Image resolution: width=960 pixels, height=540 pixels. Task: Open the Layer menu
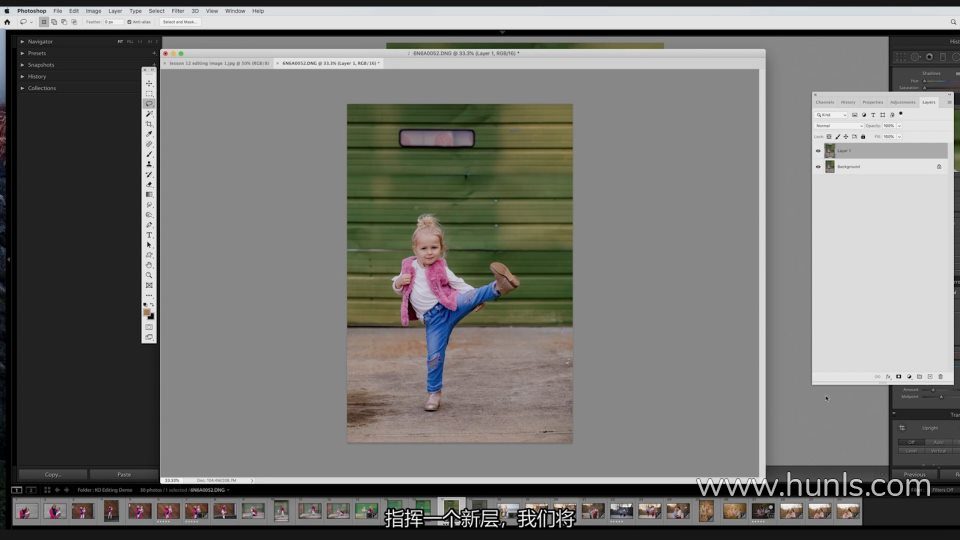click(x=115, y=11)
